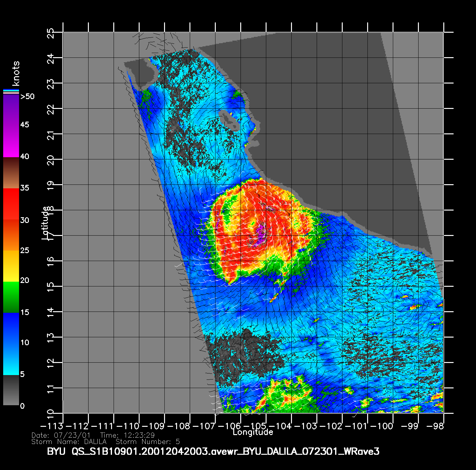
Task: Select the Storm Number 5 text
Action: [148, 442]
